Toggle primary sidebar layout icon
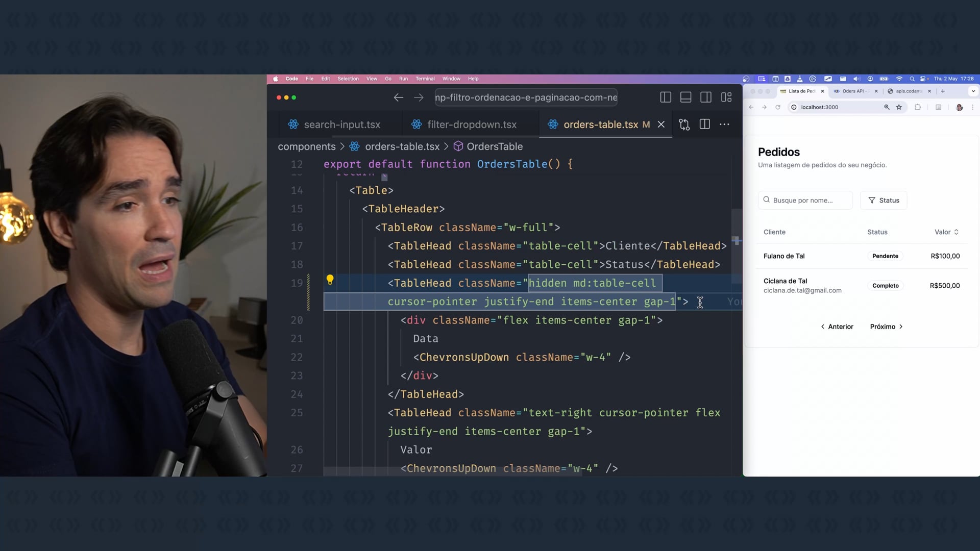This screenshot has height=551, width=980. (x=666, y=97)
